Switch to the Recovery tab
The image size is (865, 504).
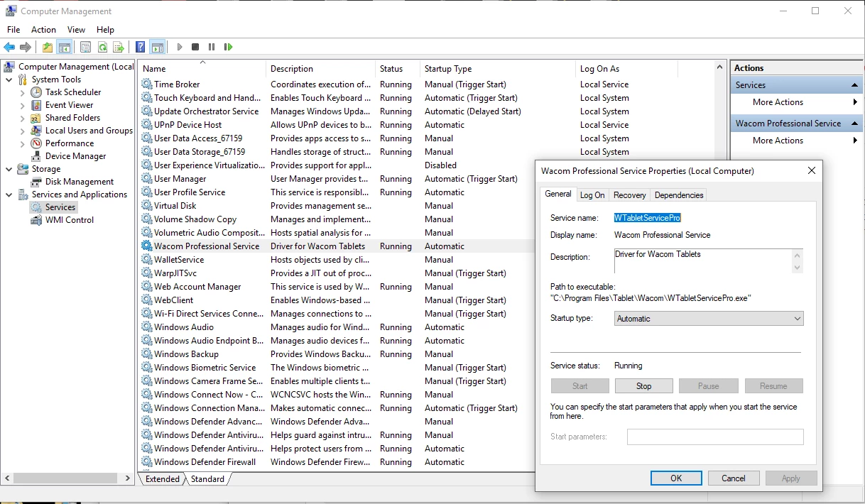(630, 195)
